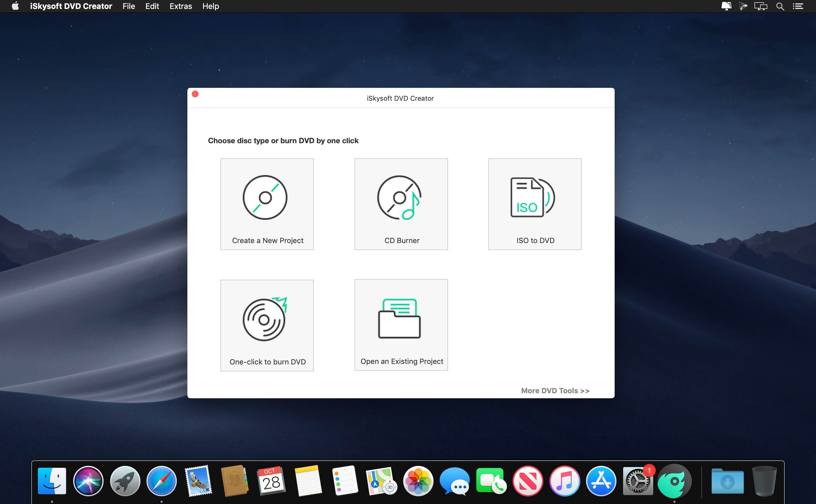Open Photos from the Dock

(x=418, y=481)
